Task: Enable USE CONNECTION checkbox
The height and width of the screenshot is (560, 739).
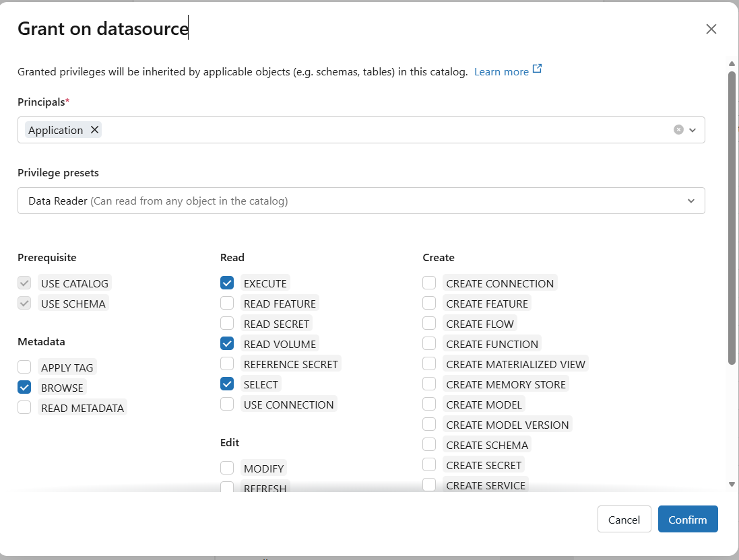Action: [227, 404]
